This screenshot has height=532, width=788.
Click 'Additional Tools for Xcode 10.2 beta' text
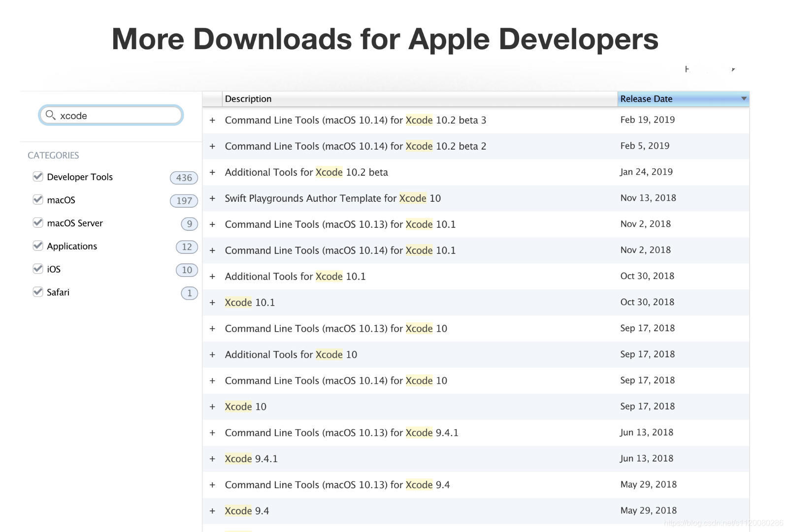(306, 172)
